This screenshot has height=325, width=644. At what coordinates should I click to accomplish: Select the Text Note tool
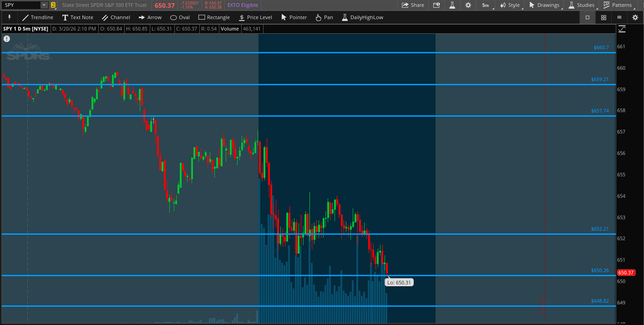click(78, 17)
